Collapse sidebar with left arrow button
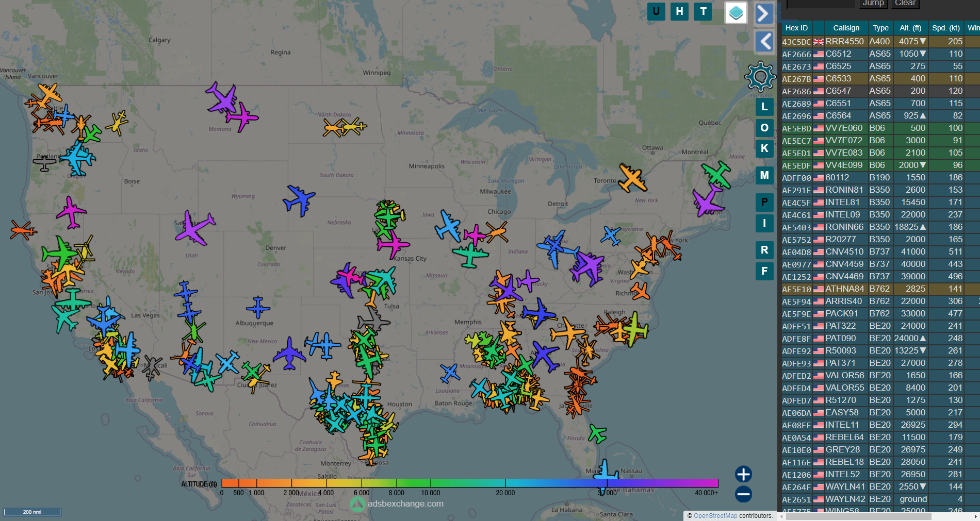This screenshot has width=980, height=521. pyautogui.click(x=764, y=41)
